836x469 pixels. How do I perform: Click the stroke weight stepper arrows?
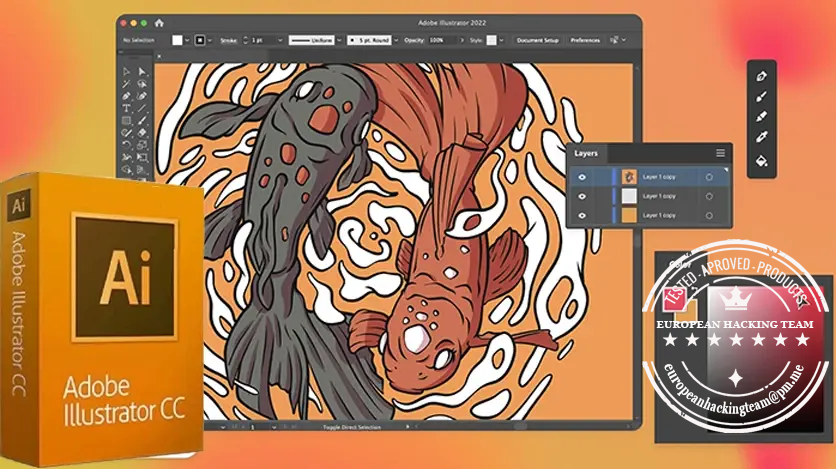[x=245, y=41]
